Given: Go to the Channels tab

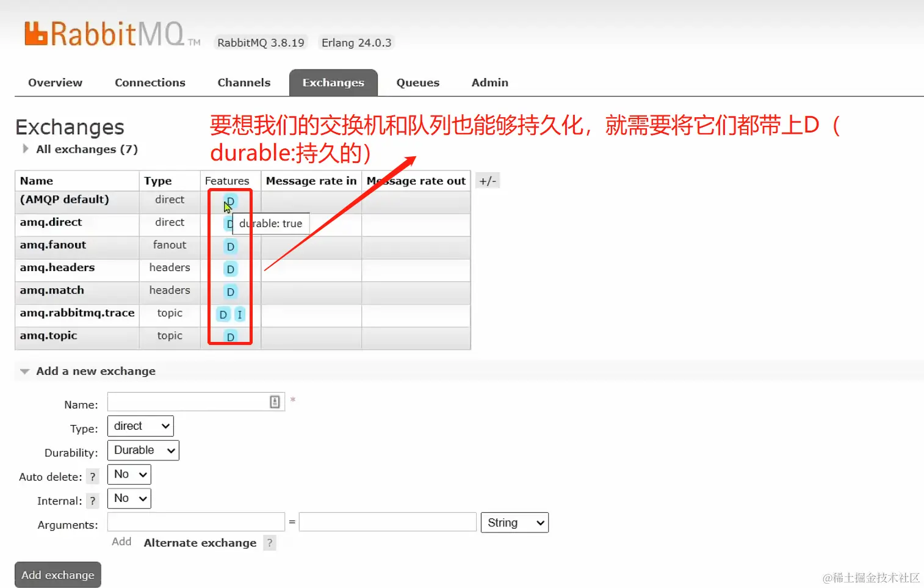Looking at the screenshot, I should [244, 82].
